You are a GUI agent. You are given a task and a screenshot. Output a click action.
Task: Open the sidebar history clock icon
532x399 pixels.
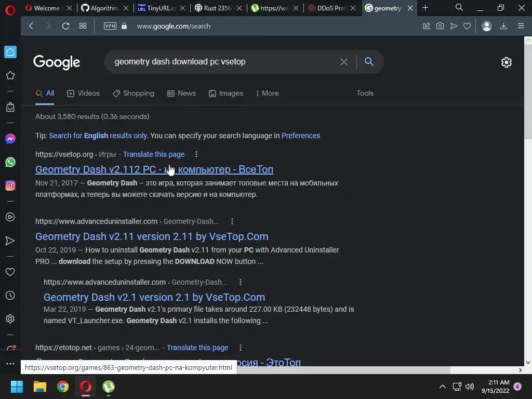click(10, 296)
